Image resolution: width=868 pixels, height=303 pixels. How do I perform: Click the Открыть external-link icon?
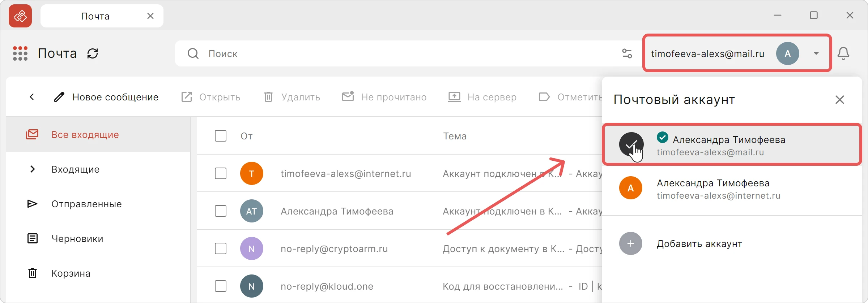click(x=186, y=97)
